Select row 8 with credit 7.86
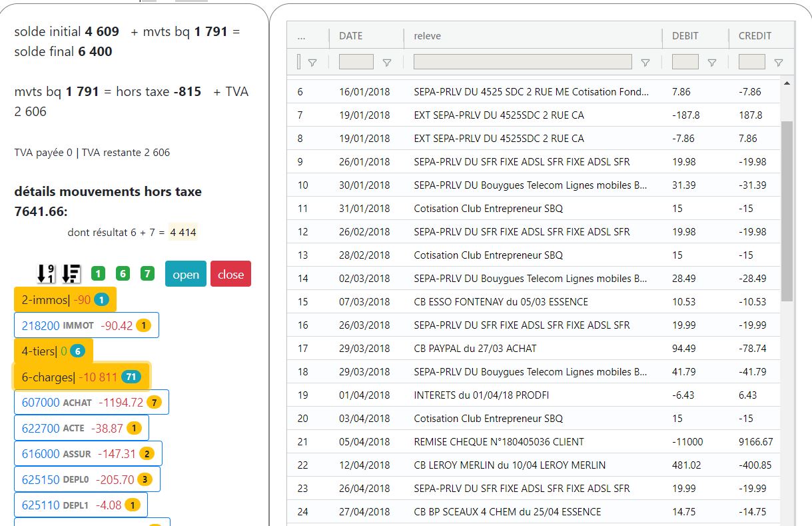The height and width of the screenshot is (526, 812). click(534, 138)
